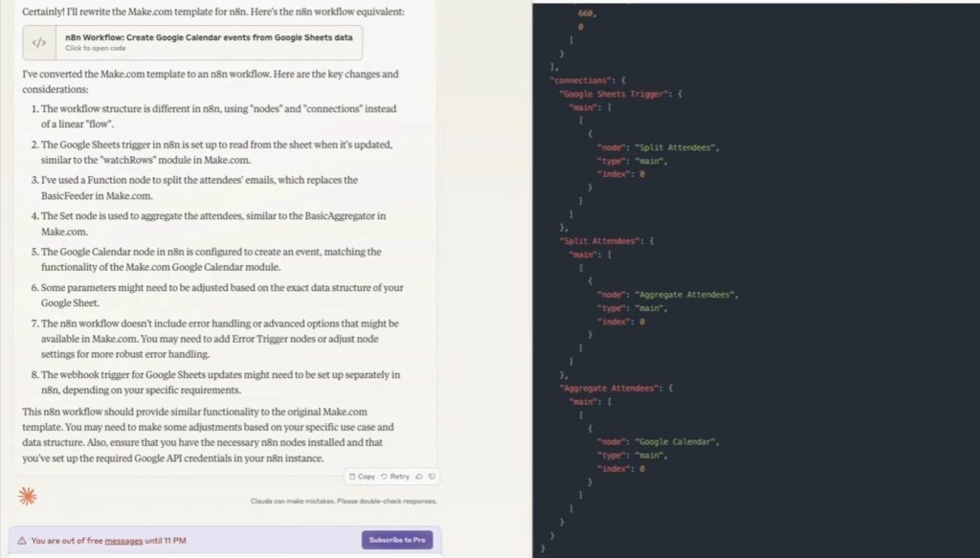This screenshot has height=558, width=980.
Task: Open the n8n Workflow artifact card
Action: click(x=191, y=42)
